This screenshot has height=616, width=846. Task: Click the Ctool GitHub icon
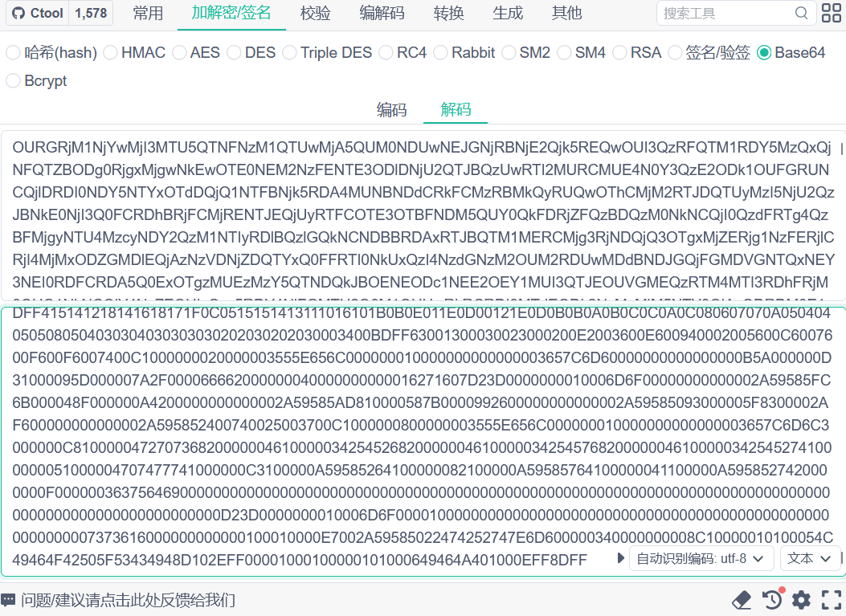click(18, 14)
